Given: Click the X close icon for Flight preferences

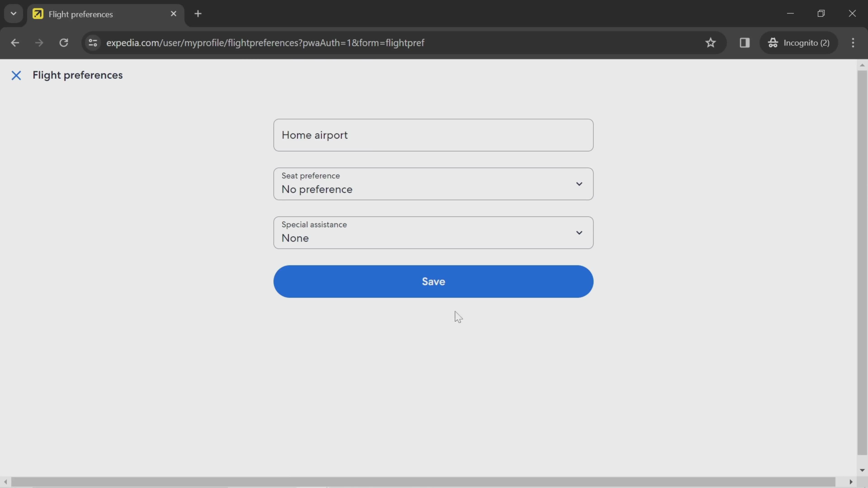Looking at the screenshot, I should click(x=16, y=75).
